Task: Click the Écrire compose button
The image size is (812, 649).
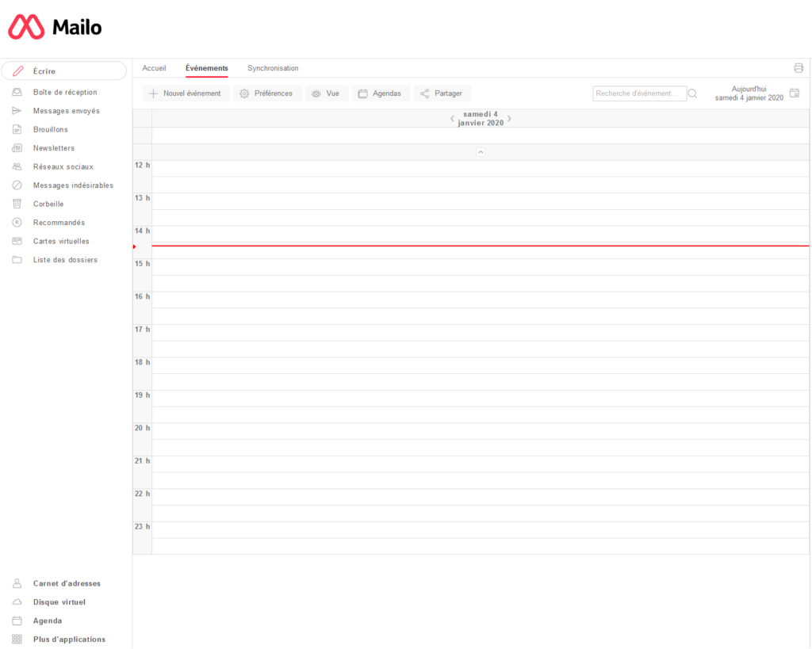Action: 64,71
